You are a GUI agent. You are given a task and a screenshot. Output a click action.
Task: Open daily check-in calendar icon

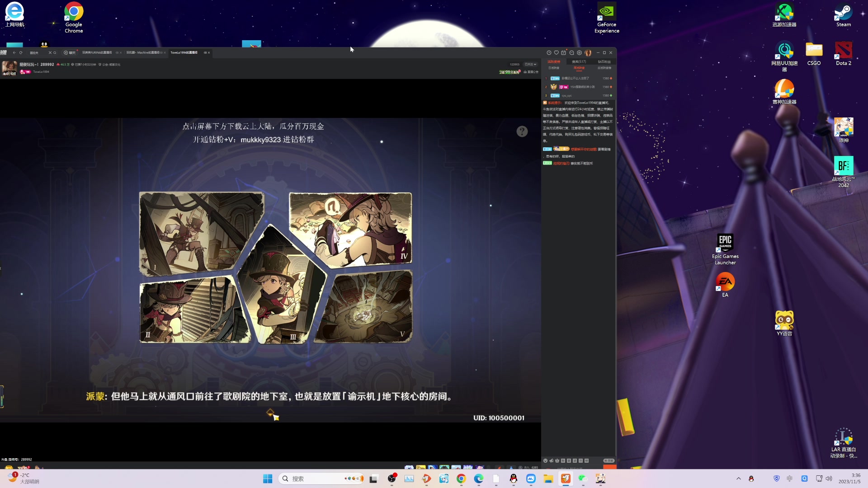click(563, 53)
